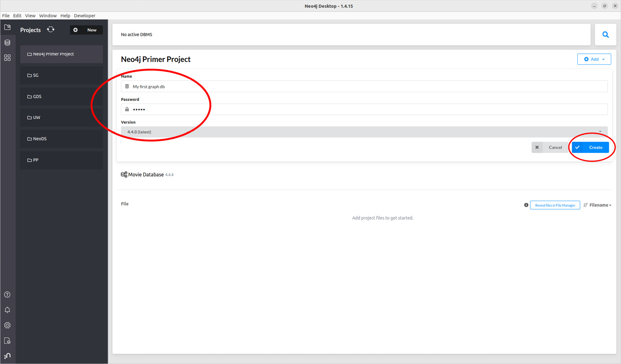Screen dimensions: 621x364
Task: Open the Graph Apps grid icon
Action: 7,58
